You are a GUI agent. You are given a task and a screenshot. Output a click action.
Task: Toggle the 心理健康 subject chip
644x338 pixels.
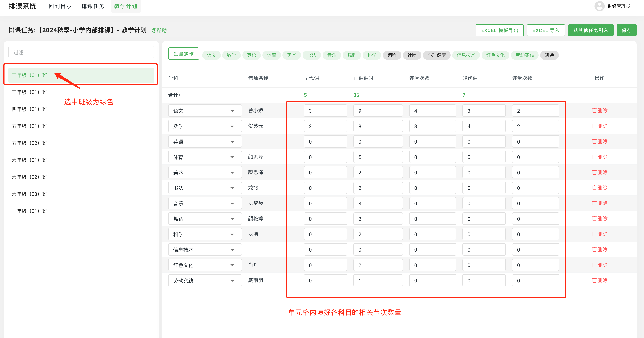[x=436, y=55]
